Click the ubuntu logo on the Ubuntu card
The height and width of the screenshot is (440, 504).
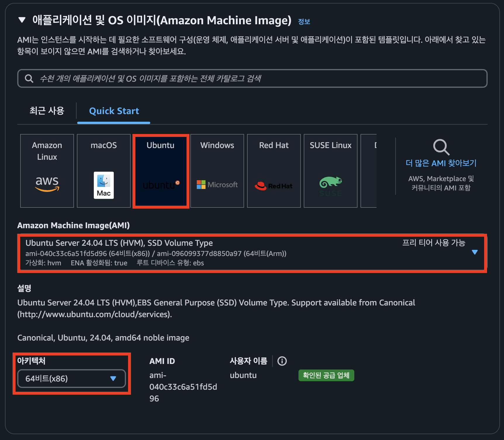click(161, 185)
